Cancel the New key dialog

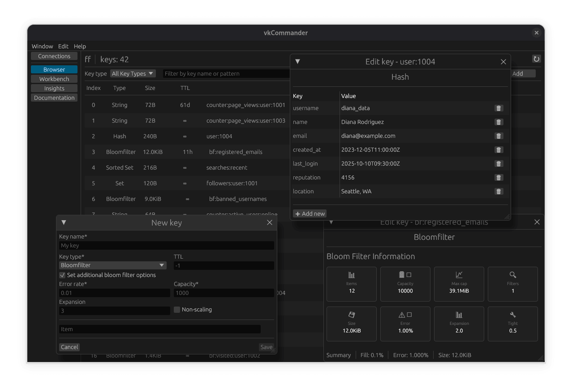(x=69, y=347)
